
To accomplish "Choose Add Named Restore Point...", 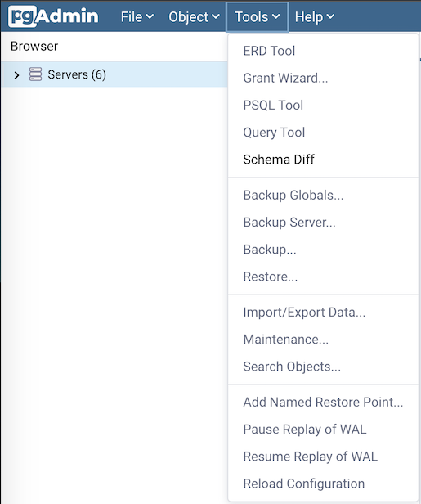I will coord(323,402).
